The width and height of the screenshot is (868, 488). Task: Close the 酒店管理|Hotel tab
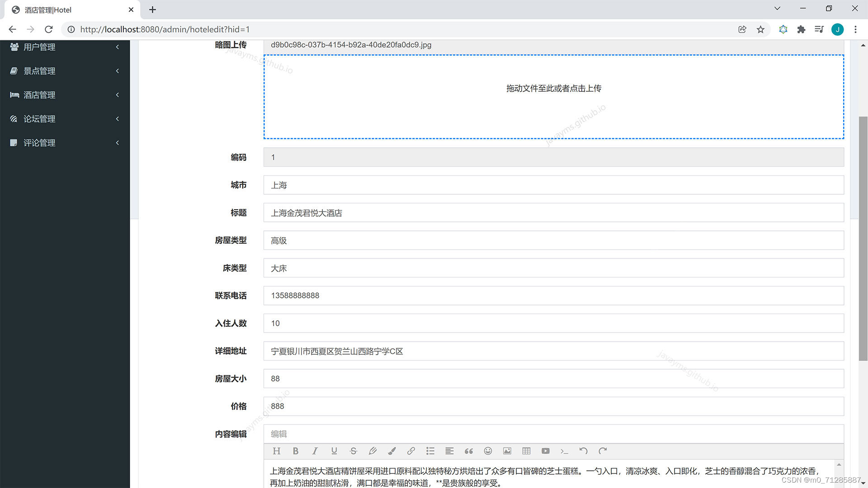(131, 9)
